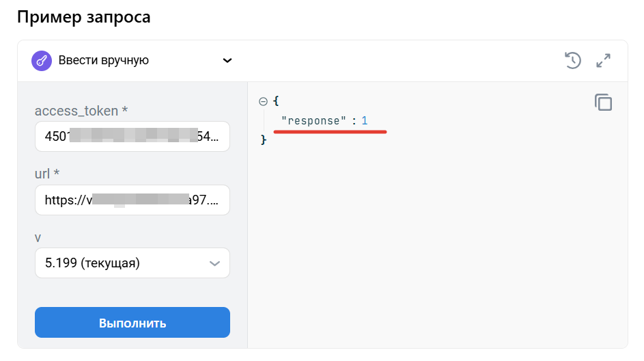Viewport: 644px width, 361px height.
Task: Click the chevron beside 'Ввести вручную'
Action: [227, 60]
